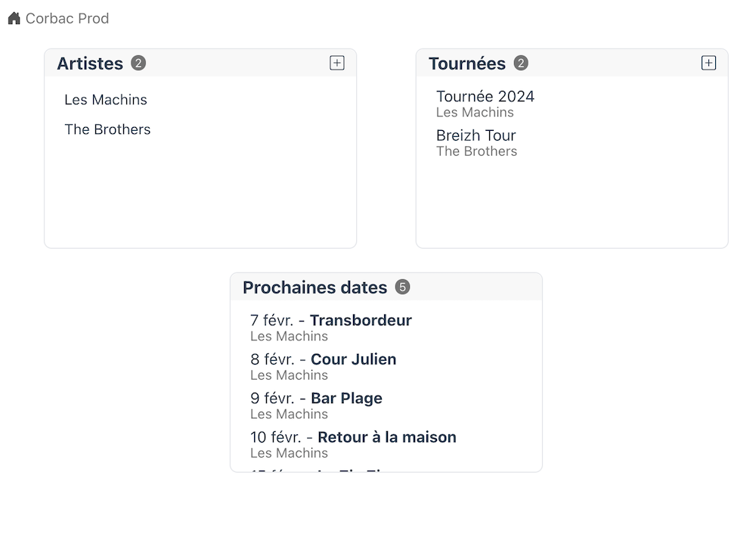Open The Brothers artist entry
The width and height of the screenshot is (756, 553).
(x=107, y=129)
